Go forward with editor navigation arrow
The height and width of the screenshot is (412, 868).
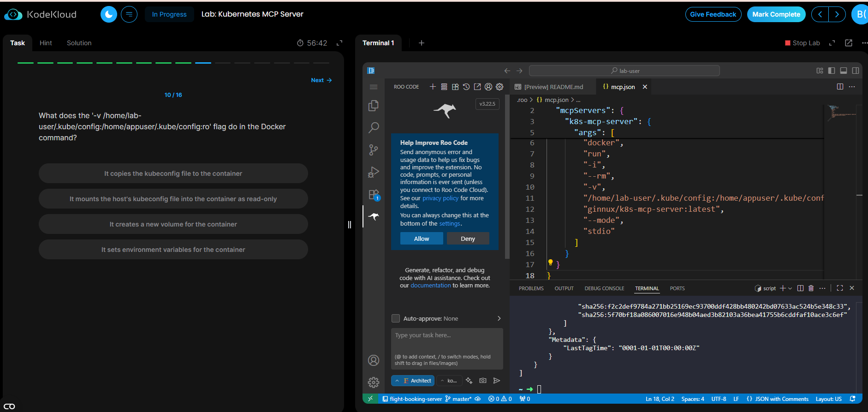[519, 71]
